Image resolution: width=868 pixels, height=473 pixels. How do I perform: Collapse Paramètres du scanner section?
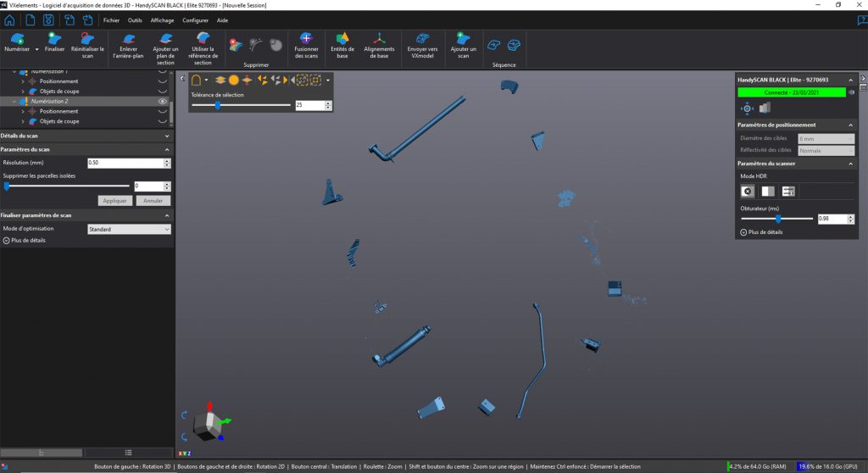(x=851, y=163)
